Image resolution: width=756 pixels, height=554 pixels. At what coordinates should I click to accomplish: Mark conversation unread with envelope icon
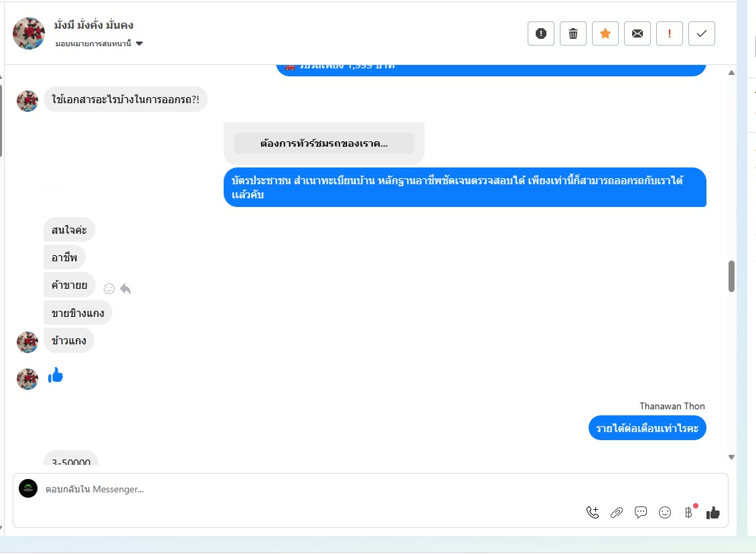637,33
